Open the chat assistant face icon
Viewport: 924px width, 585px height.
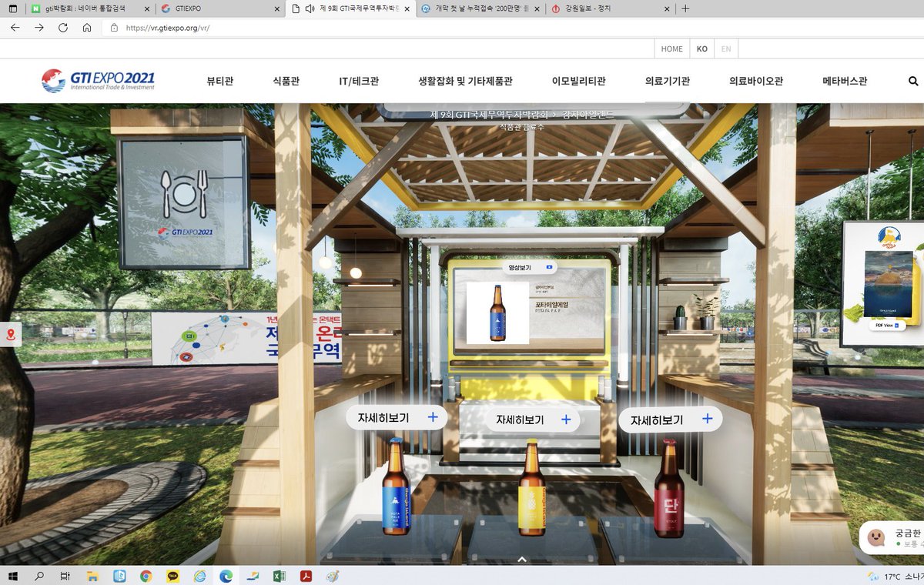tap(875, 537)
